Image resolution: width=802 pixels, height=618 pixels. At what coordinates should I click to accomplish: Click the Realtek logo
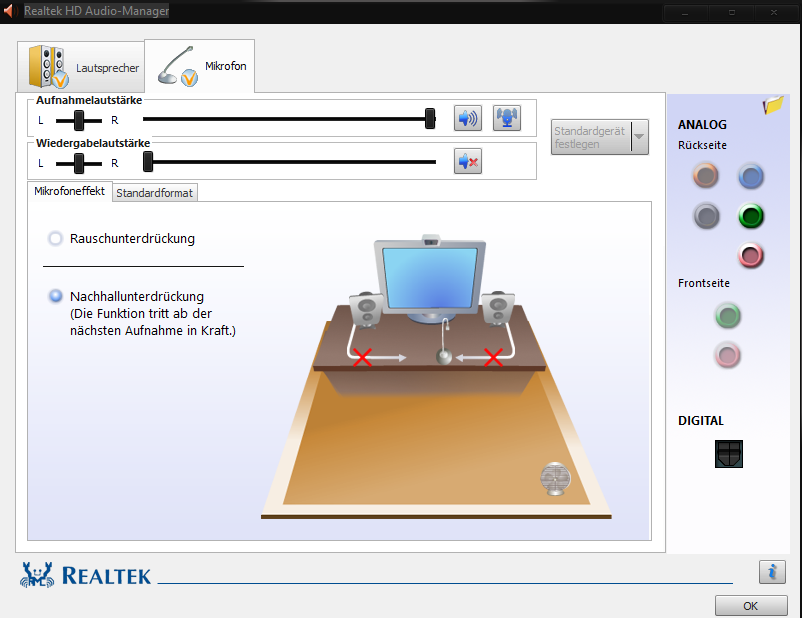(x=85, y=575)
